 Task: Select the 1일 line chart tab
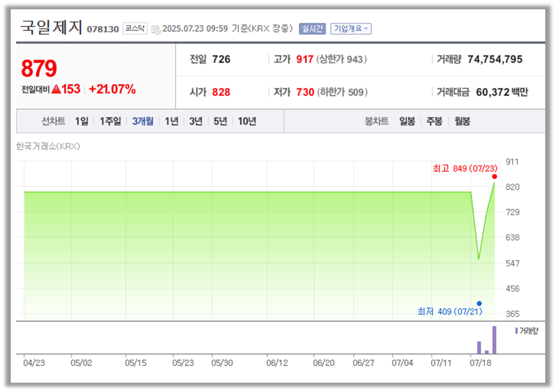point(82,121)
